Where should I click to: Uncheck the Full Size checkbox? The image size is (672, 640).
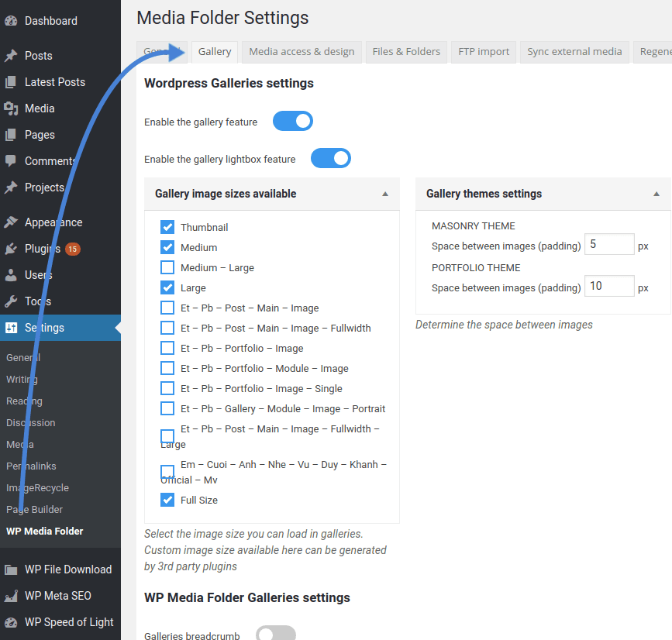point(167,500)
